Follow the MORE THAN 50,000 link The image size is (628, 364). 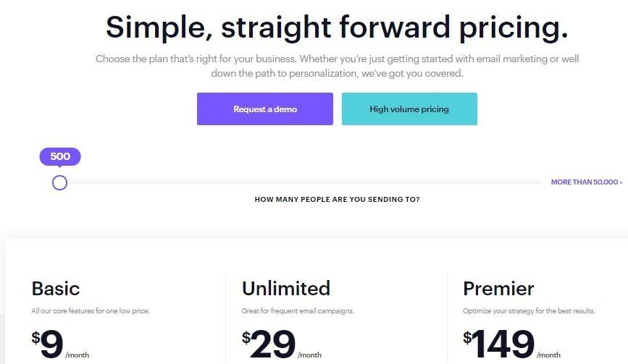(x=586, y=182)
